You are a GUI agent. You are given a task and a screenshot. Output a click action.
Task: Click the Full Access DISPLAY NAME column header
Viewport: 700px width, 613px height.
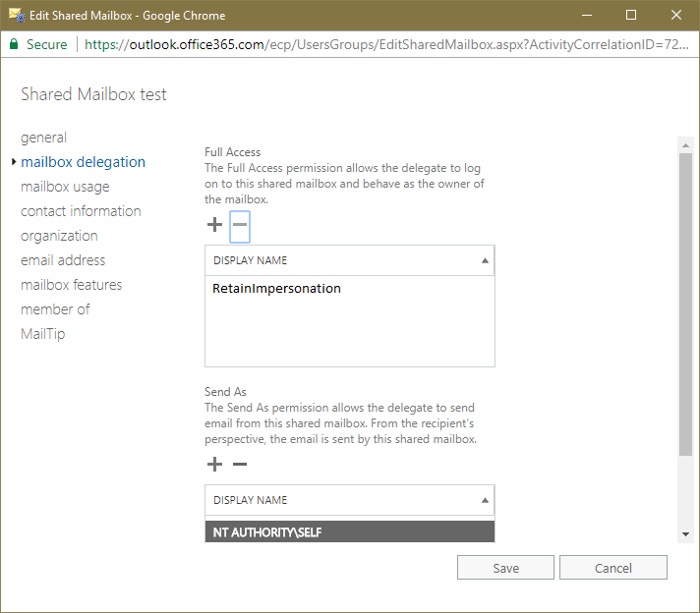[350, 260]
